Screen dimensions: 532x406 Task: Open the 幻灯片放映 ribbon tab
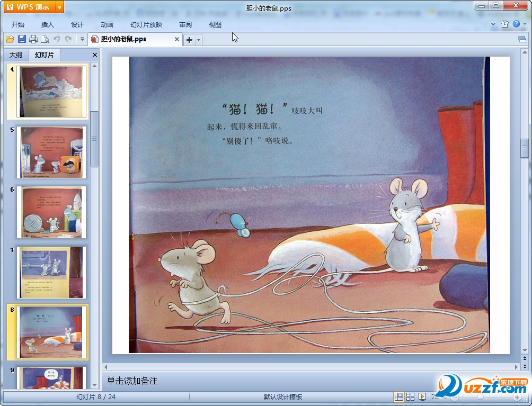coord(146,25)
